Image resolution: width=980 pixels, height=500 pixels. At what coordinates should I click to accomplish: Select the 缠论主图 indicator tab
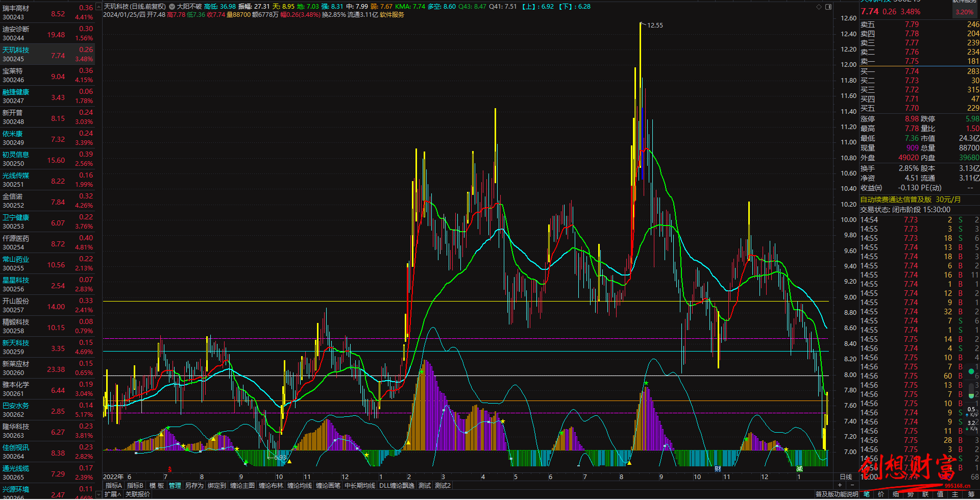coord(242,485)
